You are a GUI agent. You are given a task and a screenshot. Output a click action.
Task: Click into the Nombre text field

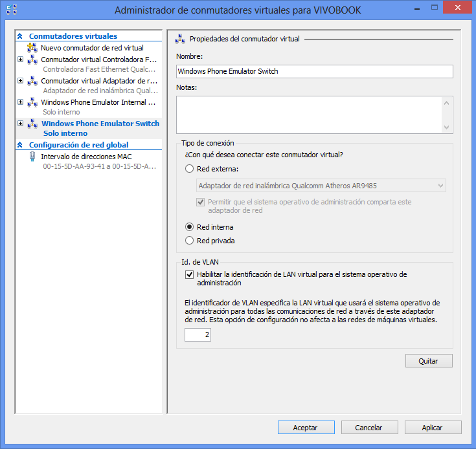point(314,71)
